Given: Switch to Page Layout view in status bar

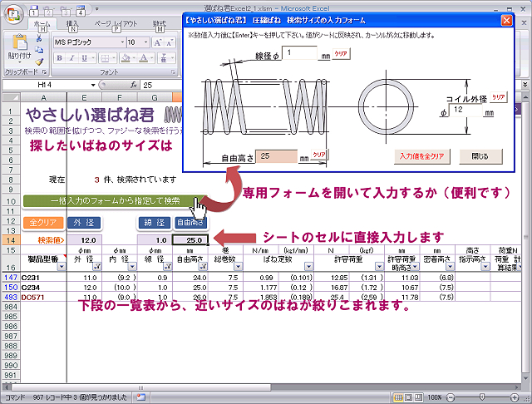Looking at the screenshot, I should click(x=409, y=397).
